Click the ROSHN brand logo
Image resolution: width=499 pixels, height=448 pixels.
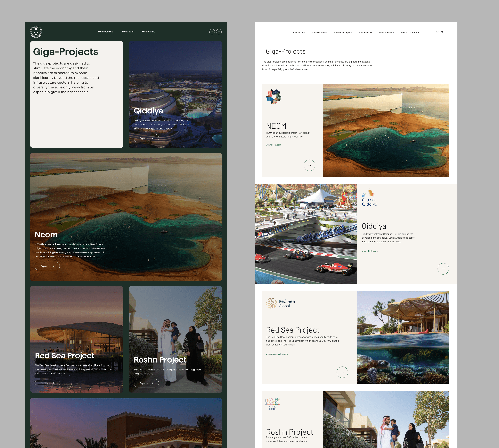coord(273,404)
